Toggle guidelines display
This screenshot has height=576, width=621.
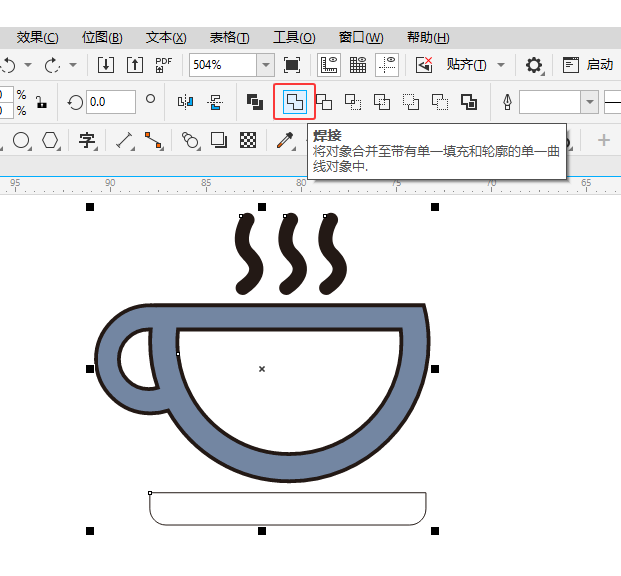386,65
